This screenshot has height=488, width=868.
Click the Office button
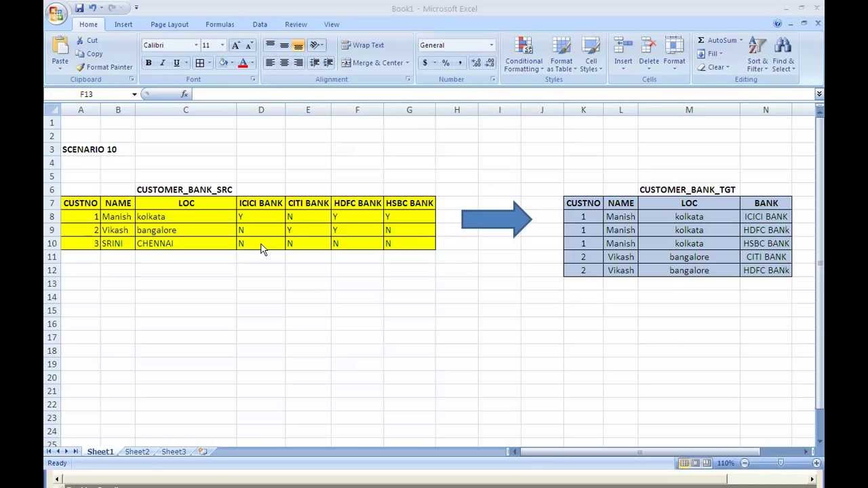click(x=57, y=14)
